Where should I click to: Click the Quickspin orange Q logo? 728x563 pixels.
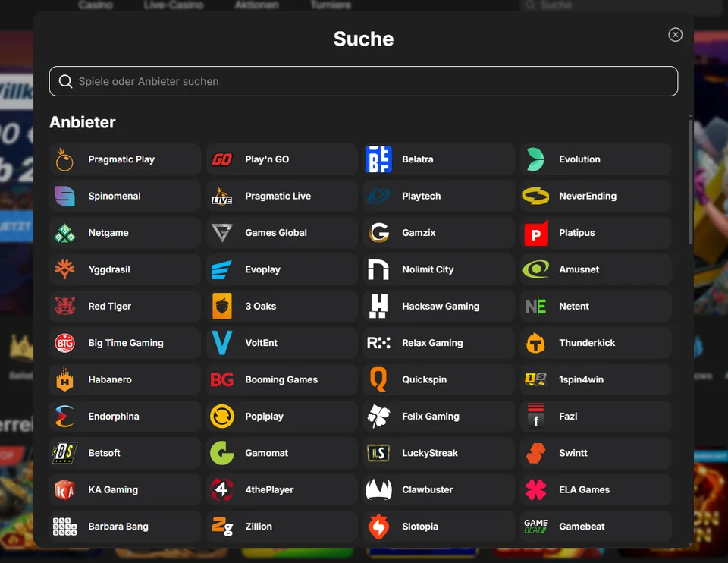tap(378, 379)
